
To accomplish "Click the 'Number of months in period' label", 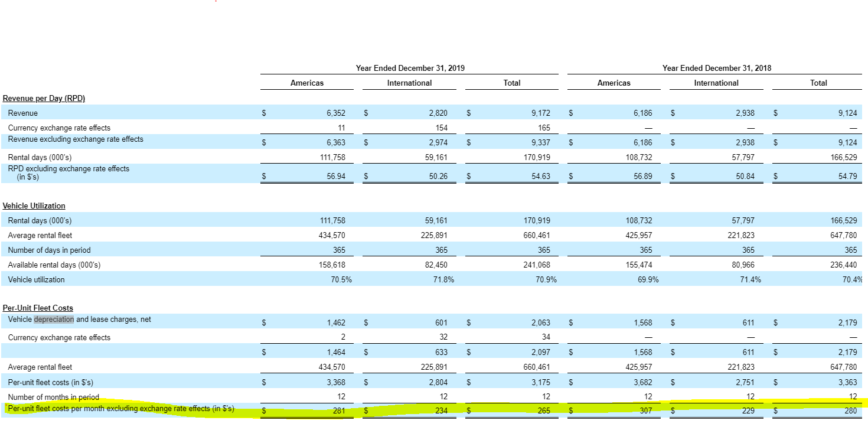I will click(54, 397).
